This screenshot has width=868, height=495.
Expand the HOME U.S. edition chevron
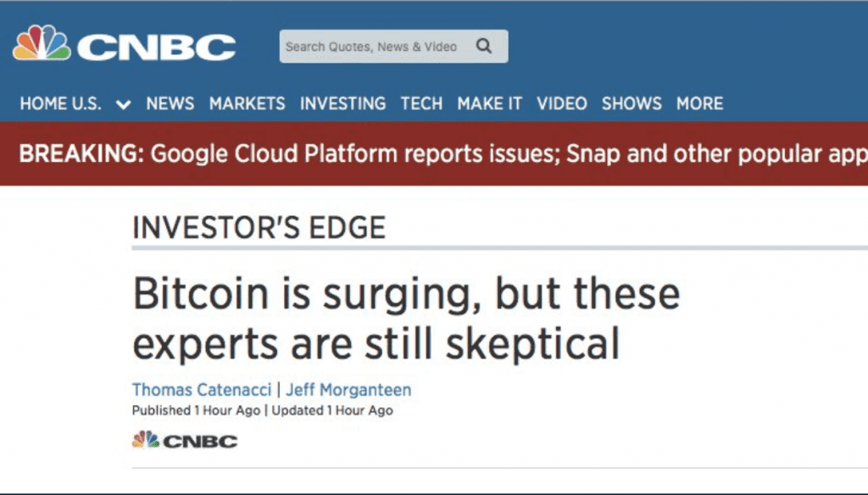click(x=124, y=104)
